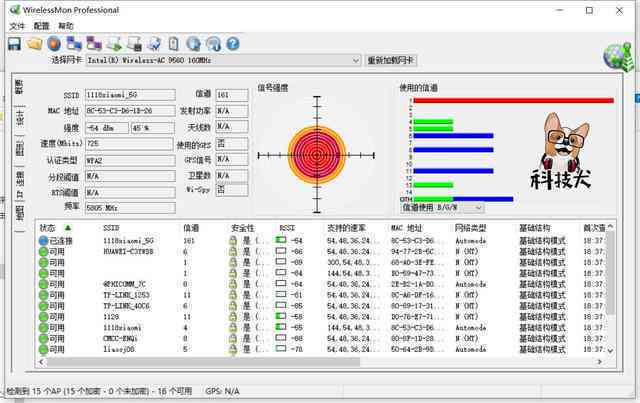Click the AP list scroll-down arrow
640x403 pixels.
tap(610, 350)
